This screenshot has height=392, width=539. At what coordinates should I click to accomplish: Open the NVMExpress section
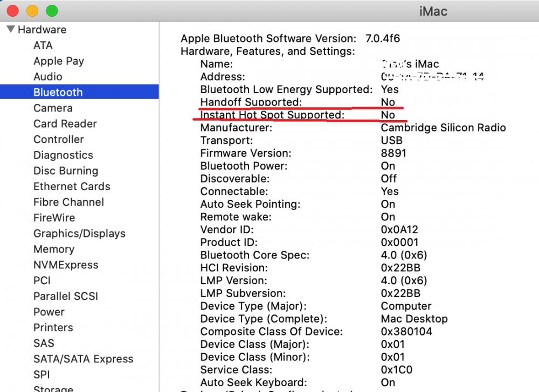[x=66, y=264]
